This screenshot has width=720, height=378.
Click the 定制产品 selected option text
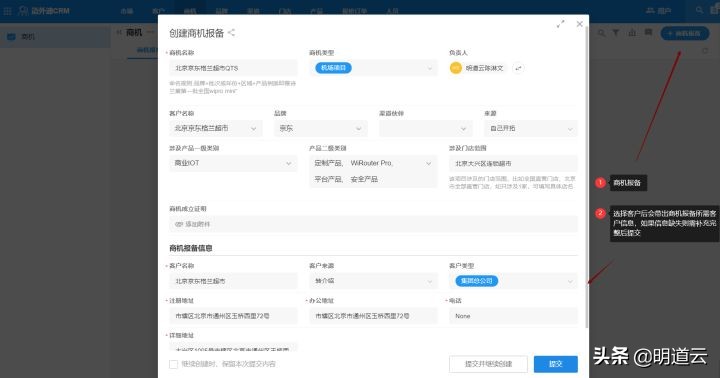tap(328, 163)
